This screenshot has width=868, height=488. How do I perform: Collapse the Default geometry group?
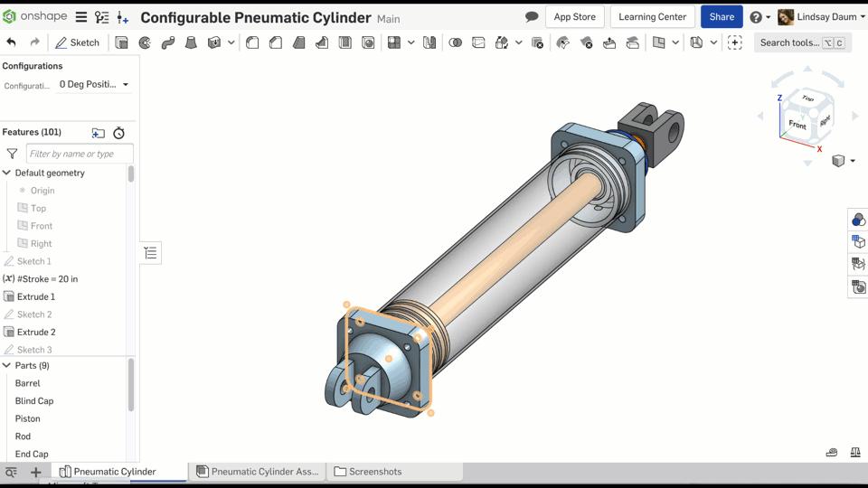[x=7, y=173]
